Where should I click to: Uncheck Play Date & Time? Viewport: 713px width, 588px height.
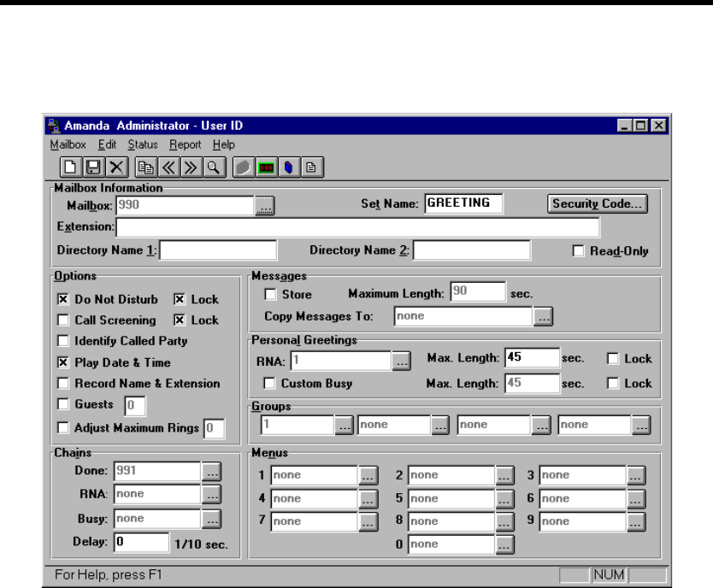[63, 362]
